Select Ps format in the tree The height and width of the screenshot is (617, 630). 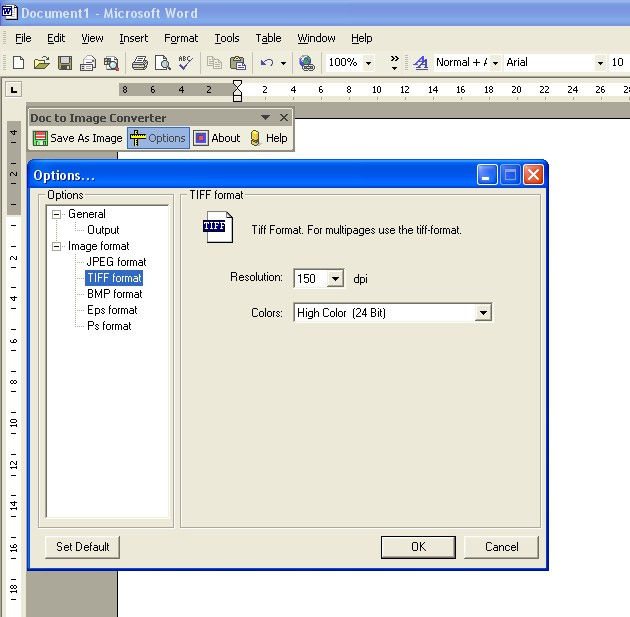[x=109, y=326]
